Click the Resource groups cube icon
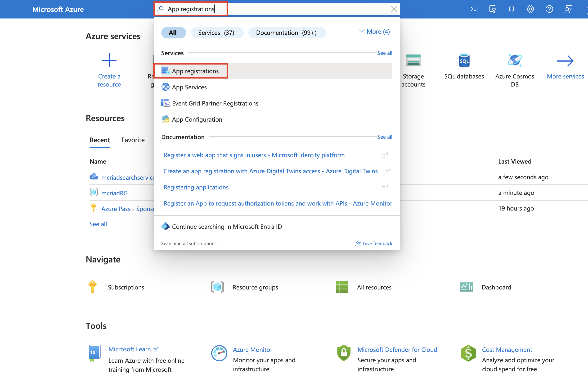588x385 pixels. tap(217, 287)
